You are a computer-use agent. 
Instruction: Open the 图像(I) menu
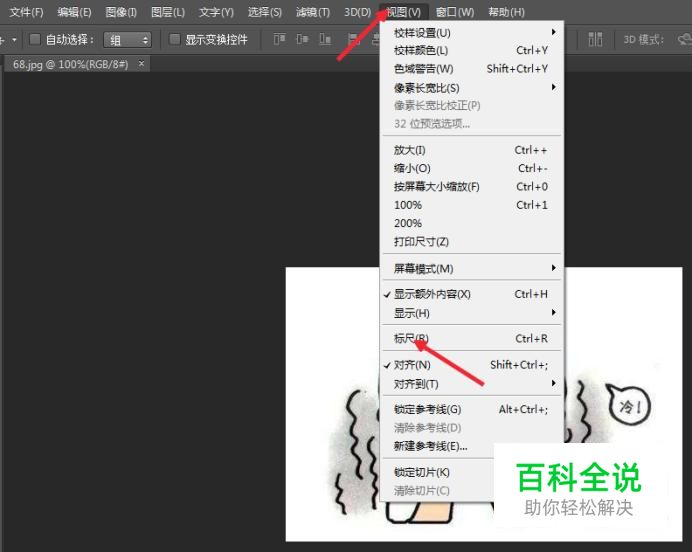coord(121,12)
